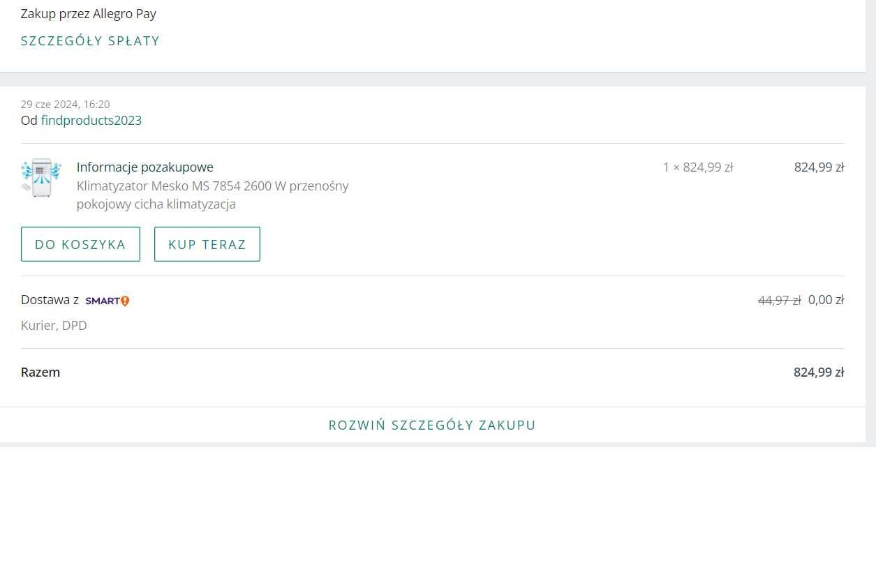Open Klimatyzator Mesko MS 7854 product title
The height and width of the screenshot is (588, 876).
pyautogui.click(x=212, y=195)
